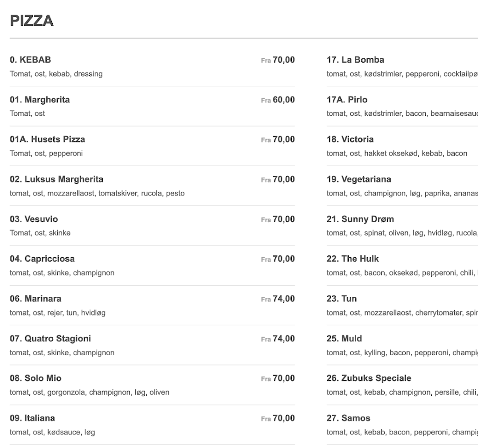Click the Margherita price Fra 60,00
The width and height of the screenshot is (478, 448).
(278, 100)
